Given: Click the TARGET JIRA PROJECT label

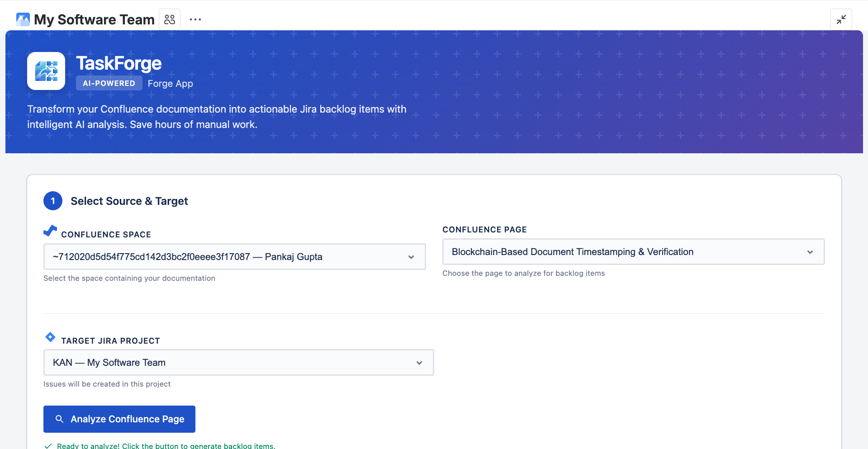Looking at the screenshot, I should pos(111,341).
